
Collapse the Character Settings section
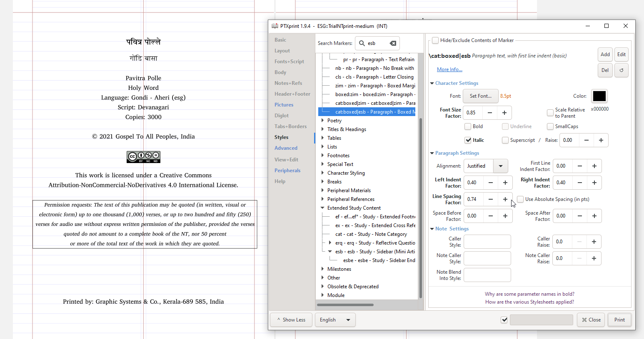tap(432, 83)
